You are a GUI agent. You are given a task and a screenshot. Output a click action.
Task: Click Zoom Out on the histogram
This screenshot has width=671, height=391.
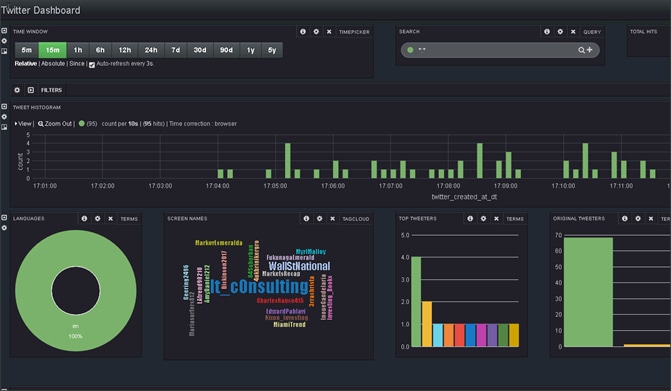click(x=55, y=124)
